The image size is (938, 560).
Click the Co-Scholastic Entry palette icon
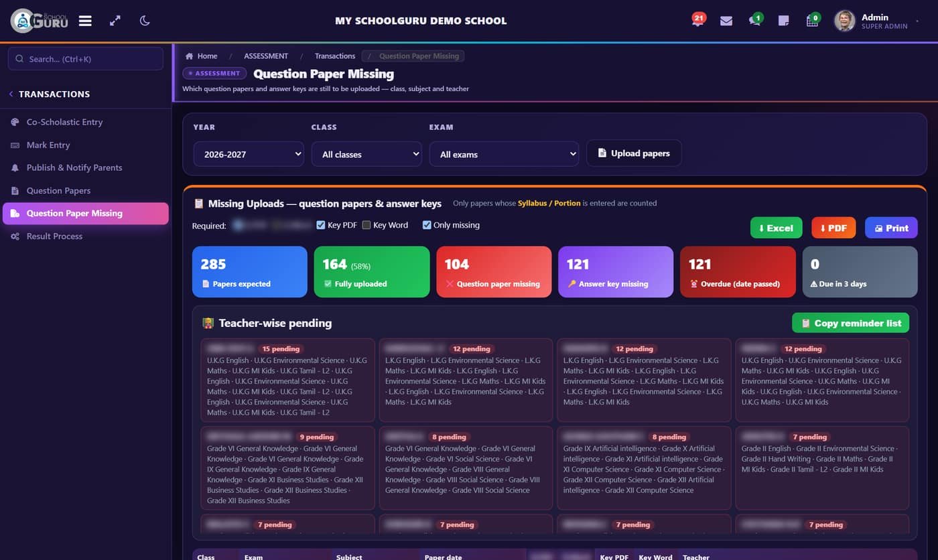[15, 122]
